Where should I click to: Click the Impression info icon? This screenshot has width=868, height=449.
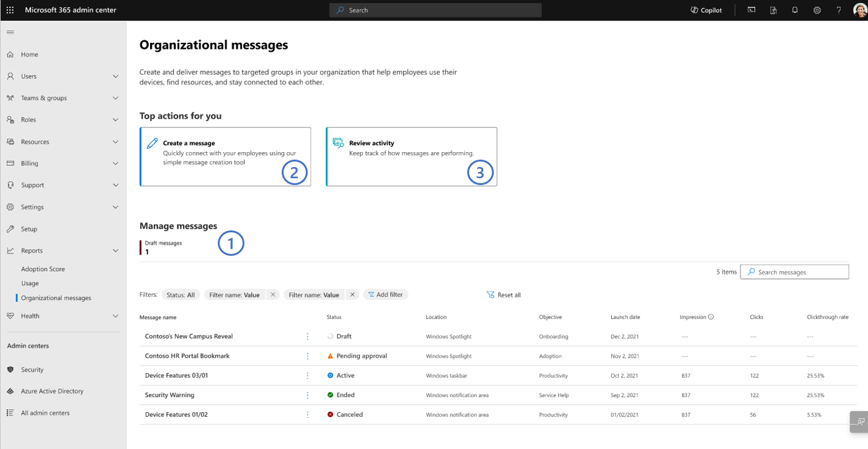click(711, 317)
